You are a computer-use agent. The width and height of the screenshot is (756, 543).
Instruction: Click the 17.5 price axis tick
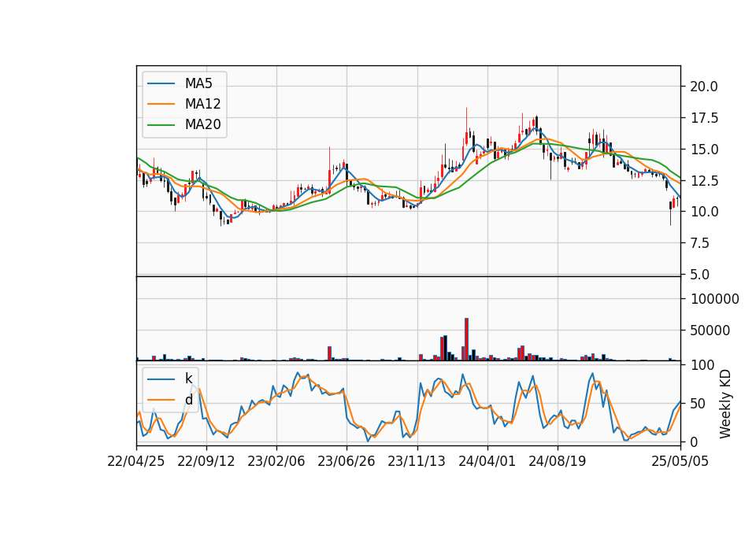(x=704, y=118)
